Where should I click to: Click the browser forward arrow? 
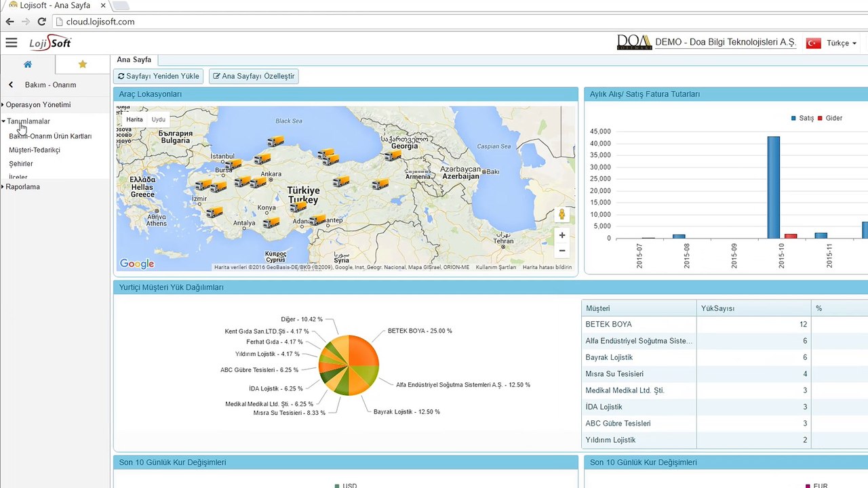(26, 22)
